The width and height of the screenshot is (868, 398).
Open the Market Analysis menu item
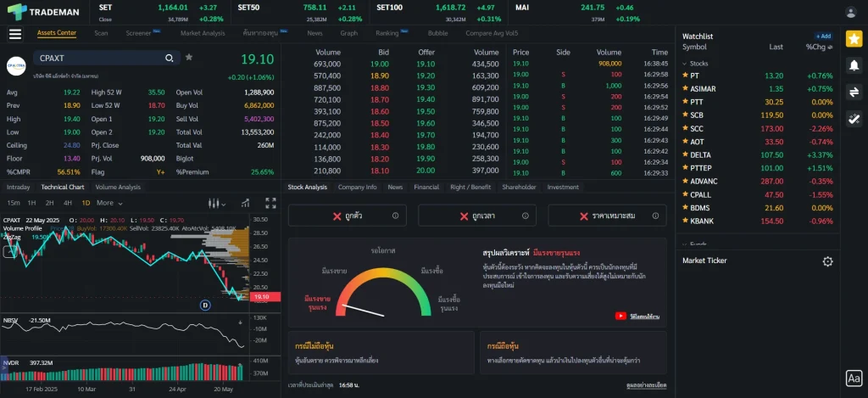pyautogui.click(x=203, y=33)
